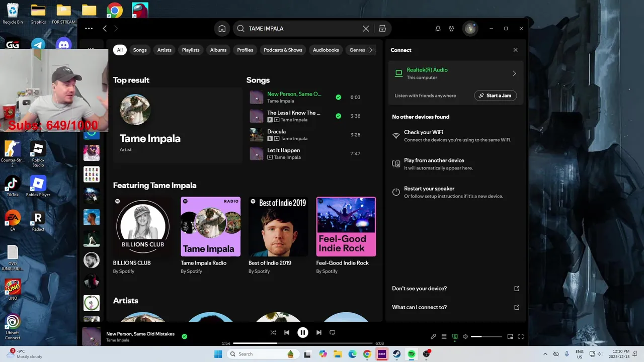Click into the Spotify search field
The width and height of the screenshot is (644, 362).
(303, 29)
